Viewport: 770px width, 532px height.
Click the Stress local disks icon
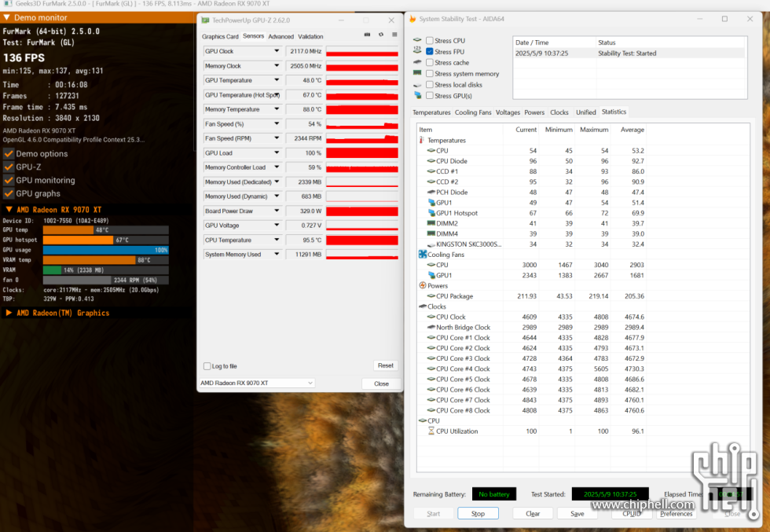point(417,85)
